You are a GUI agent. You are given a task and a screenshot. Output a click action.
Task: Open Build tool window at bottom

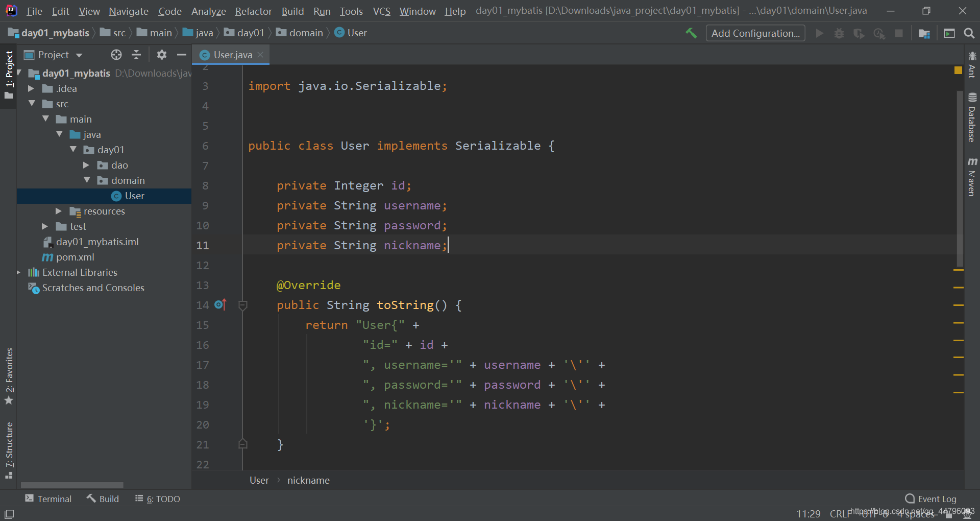coord(103,499)
